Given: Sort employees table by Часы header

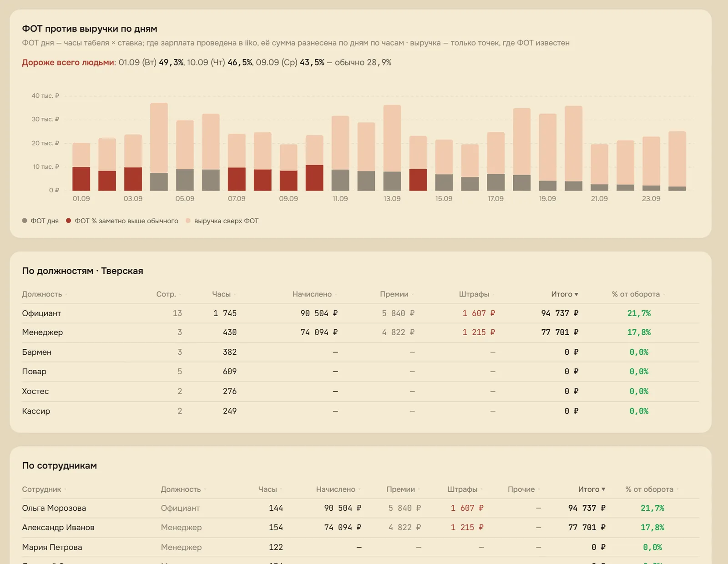Looking at the screenshot, I should (270, 489).
